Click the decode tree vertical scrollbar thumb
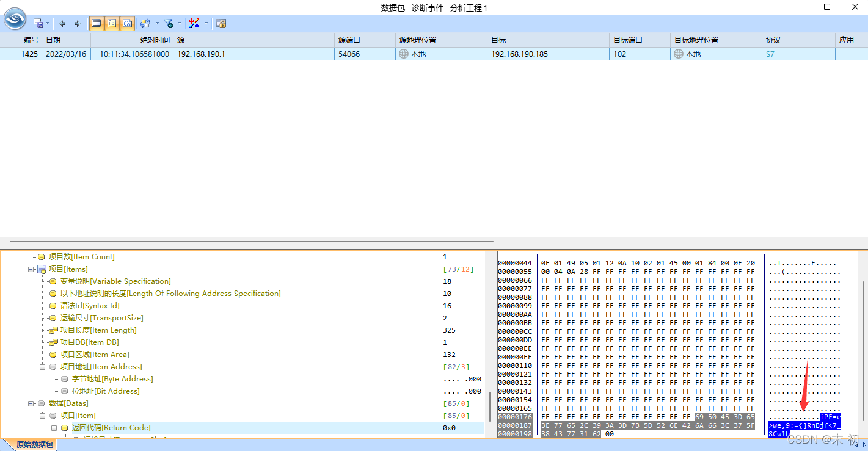868x451 pixels. 489,407
